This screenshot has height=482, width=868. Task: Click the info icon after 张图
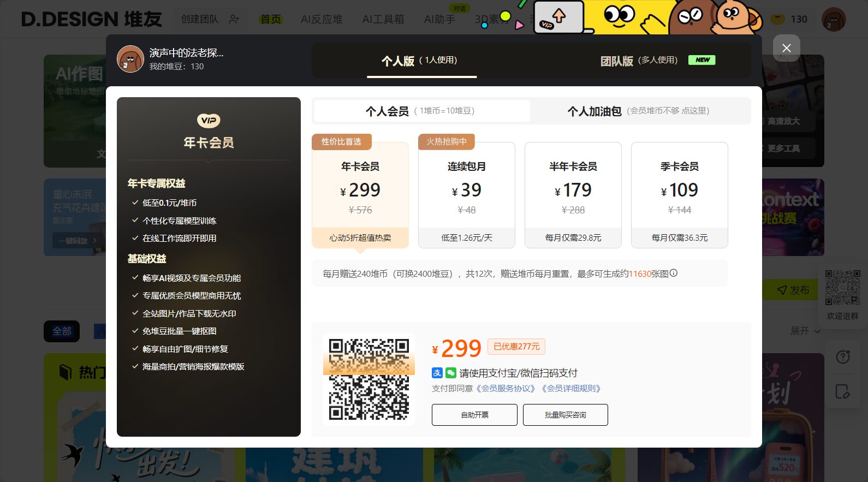tap(674, 273)
